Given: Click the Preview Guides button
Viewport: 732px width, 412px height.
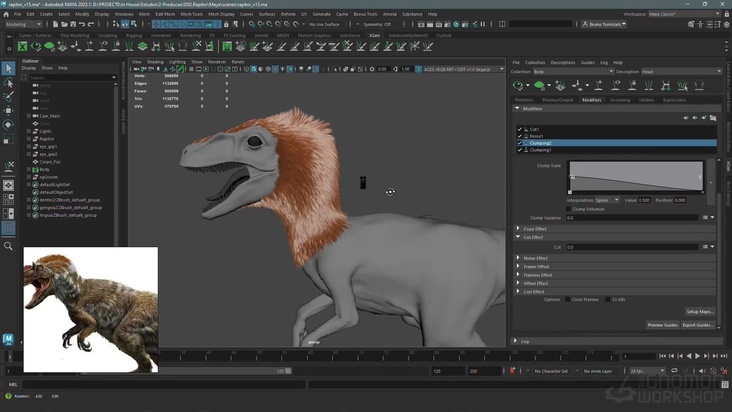Looking at the screenshot, I should point(662,325).
